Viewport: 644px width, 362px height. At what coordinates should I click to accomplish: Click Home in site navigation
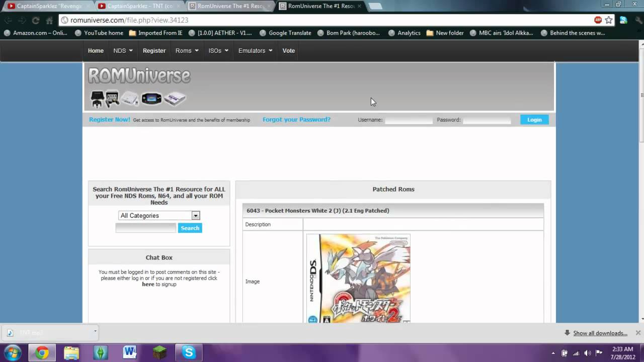coord(96,51)
